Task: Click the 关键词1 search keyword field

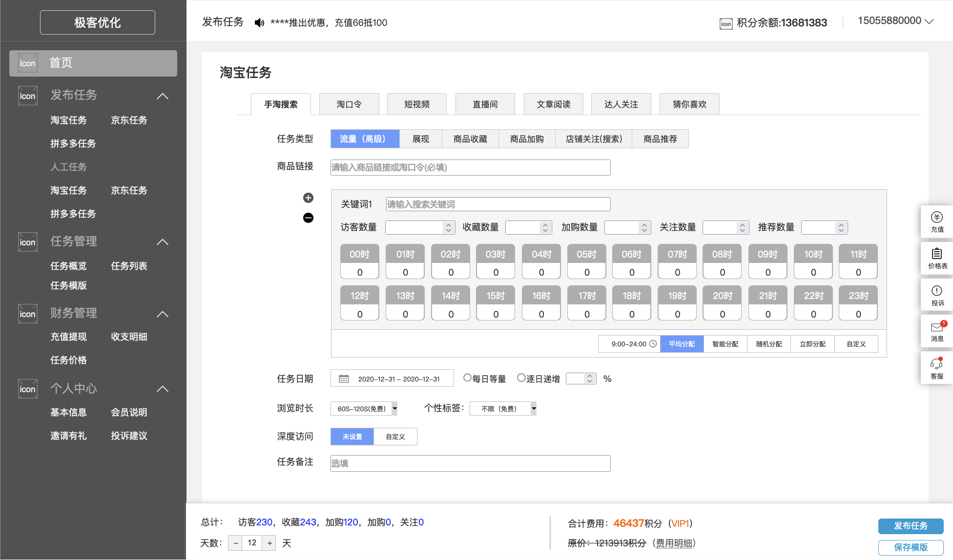Action: (x=498, y=204)
